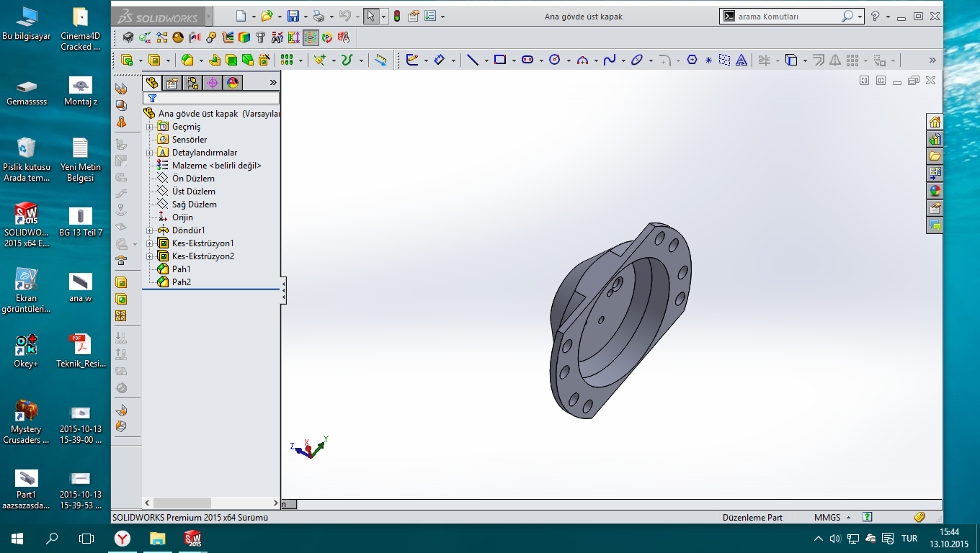Image resolution: width=980 pixels, height=553 pixels.
Task: Click the Fillet feature icon
Action: pos(187,60)
